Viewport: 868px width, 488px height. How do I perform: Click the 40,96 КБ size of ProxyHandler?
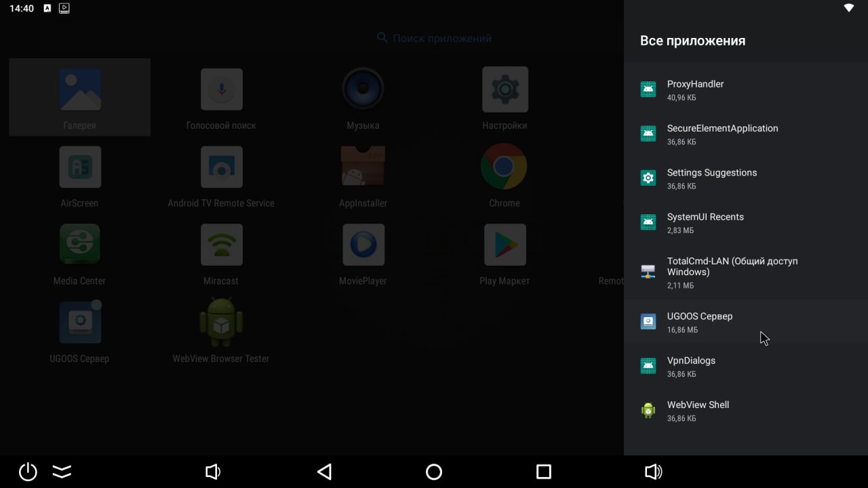point(682,98)
